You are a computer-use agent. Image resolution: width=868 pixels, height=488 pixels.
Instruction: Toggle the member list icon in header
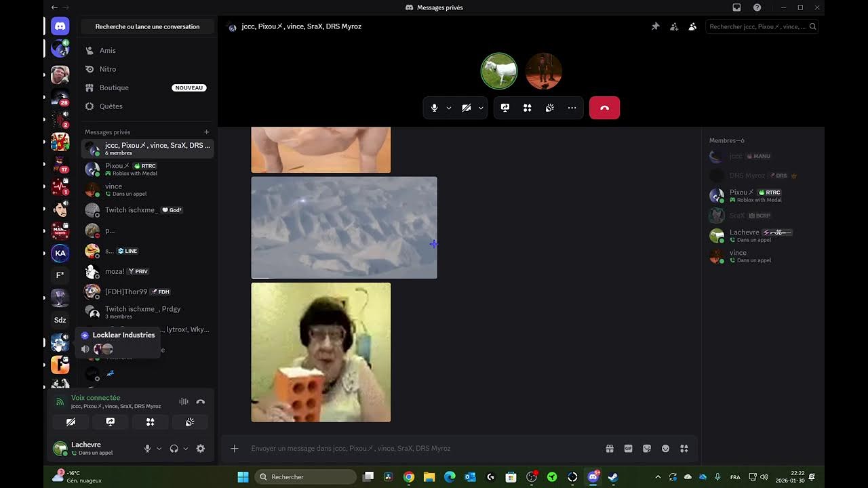(x=692, y=26)
